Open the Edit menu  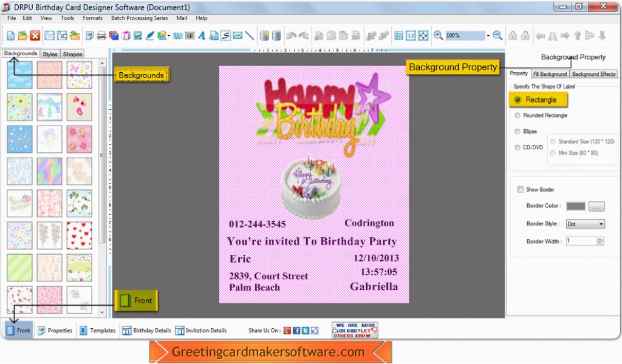point(27,18)
